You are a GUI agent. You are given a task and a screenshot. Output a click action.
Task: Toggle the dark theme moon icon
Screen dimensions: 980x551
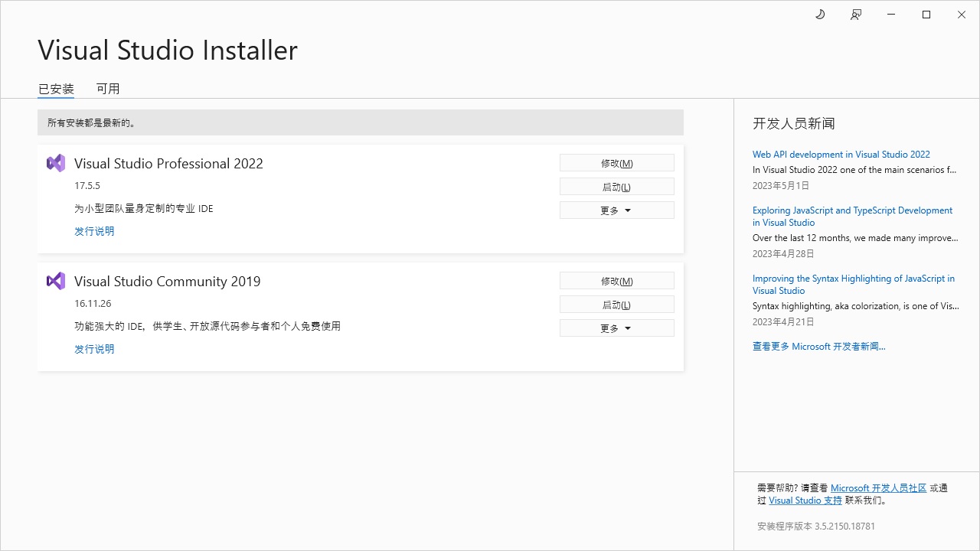point(820,15)
